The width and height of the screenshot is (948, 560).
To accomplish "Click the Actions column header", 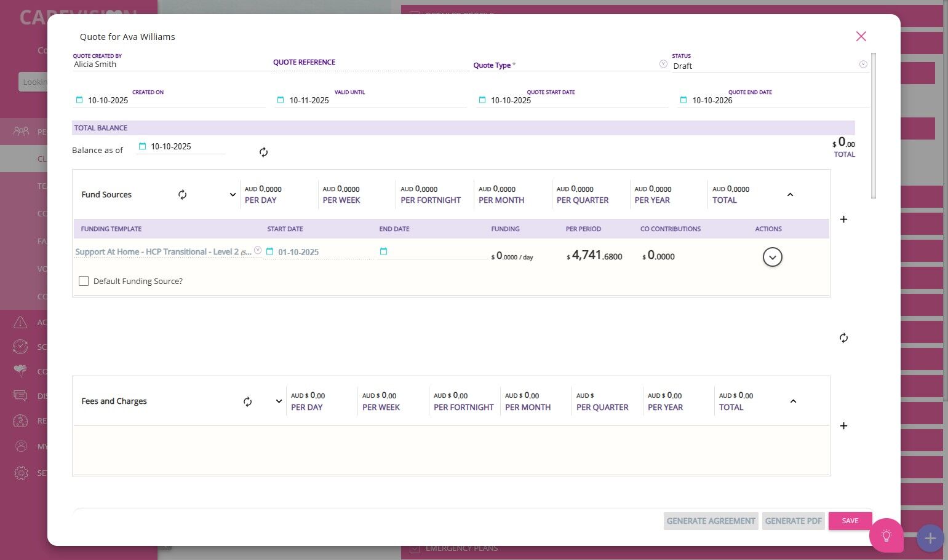I will click(x=768, y=229).
